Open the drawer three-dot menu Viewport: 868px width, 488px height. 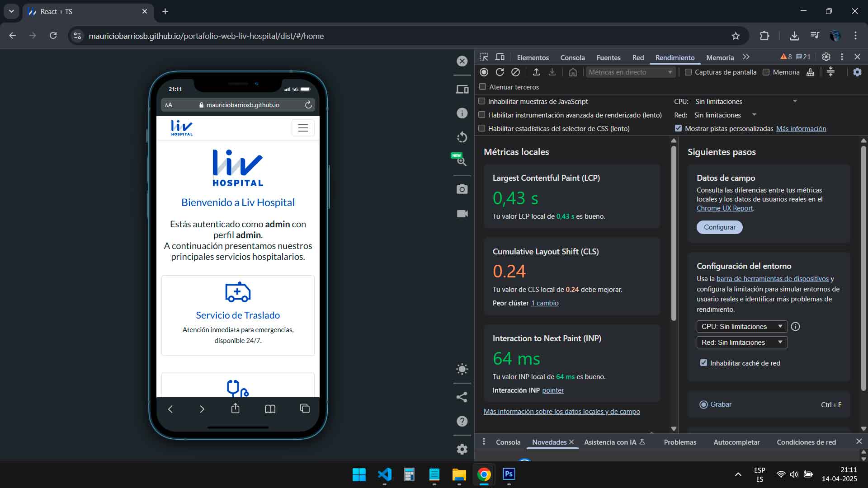[484, 441]
